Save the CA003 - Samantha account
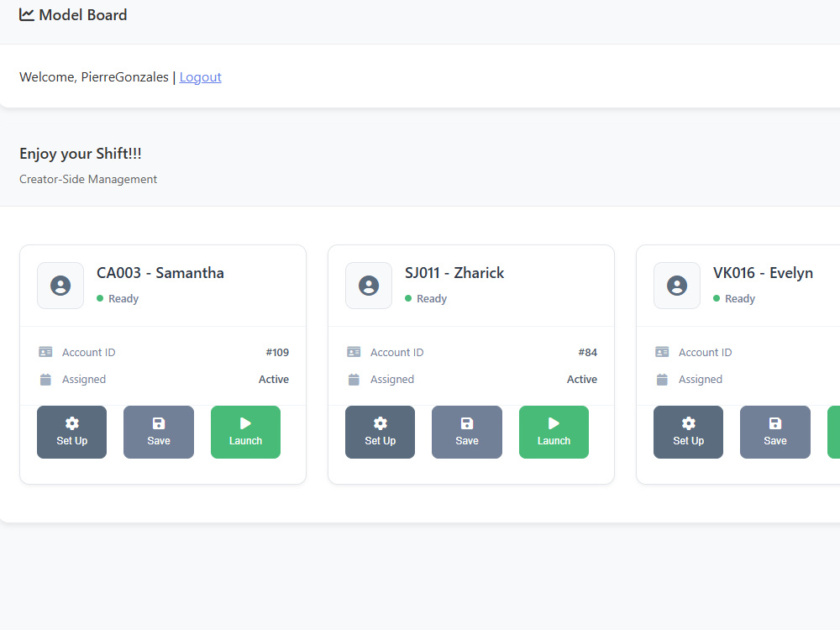The image size is (840, 630). (159, 432)
